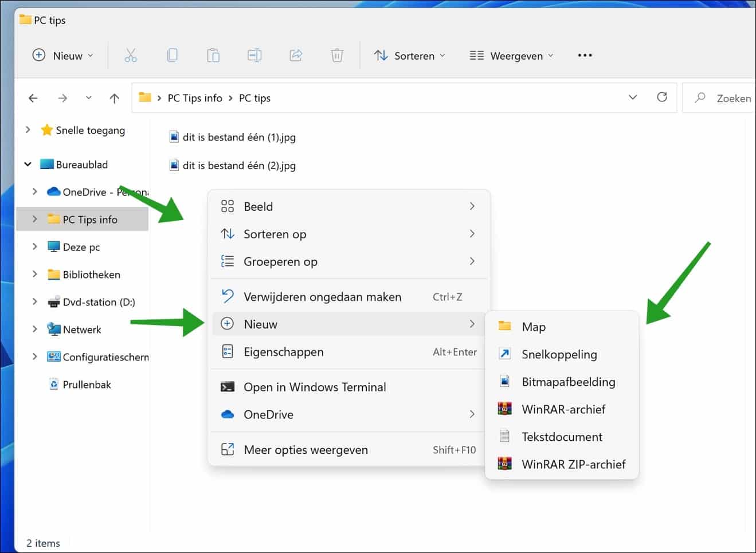Open Eigenschappen from the context menu
The image size is (756, 553).
tap(284, 351)
